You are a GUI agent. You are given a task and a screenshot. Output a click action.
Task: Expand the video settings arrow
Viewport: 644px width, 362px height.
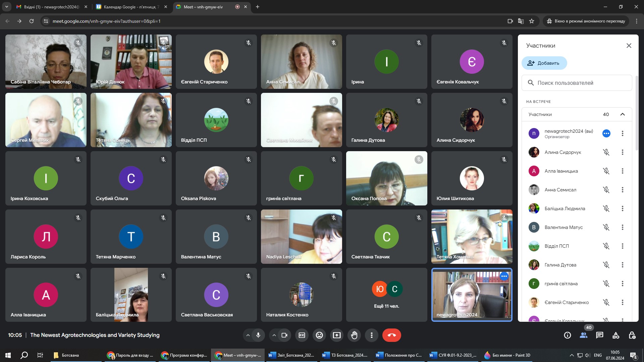pos(274,335)
